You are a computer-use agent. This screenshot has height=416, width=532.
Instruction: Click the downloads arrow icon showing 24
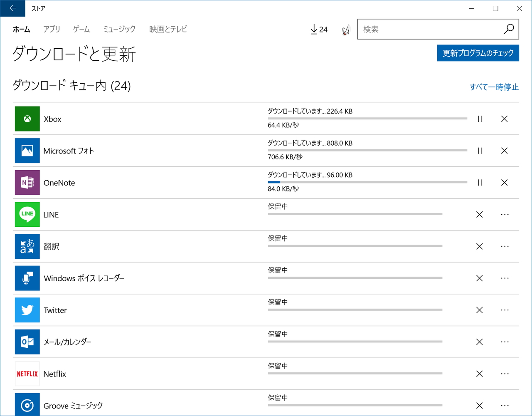[318, 29]
